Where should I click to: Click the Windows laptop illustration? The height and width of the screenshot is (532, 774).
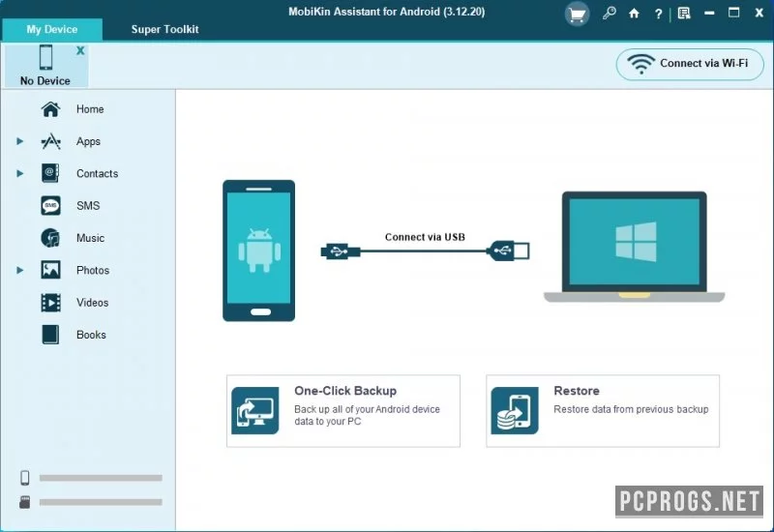point(635,247)
